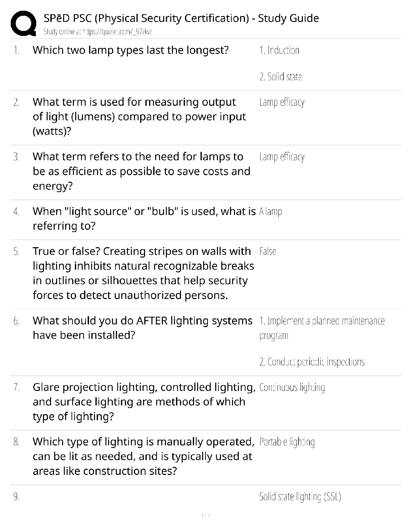Open the quizlet.com study link
Viewport: 411px width, 532px height.
[97, 32]
